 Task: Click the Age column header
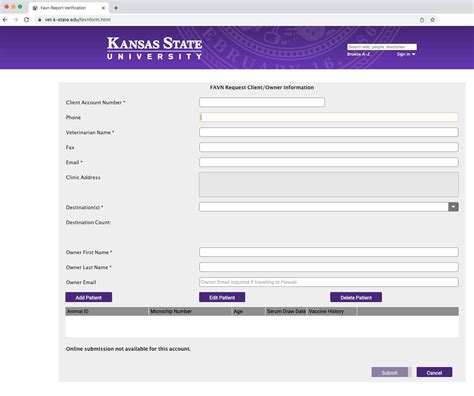point(248,311)
